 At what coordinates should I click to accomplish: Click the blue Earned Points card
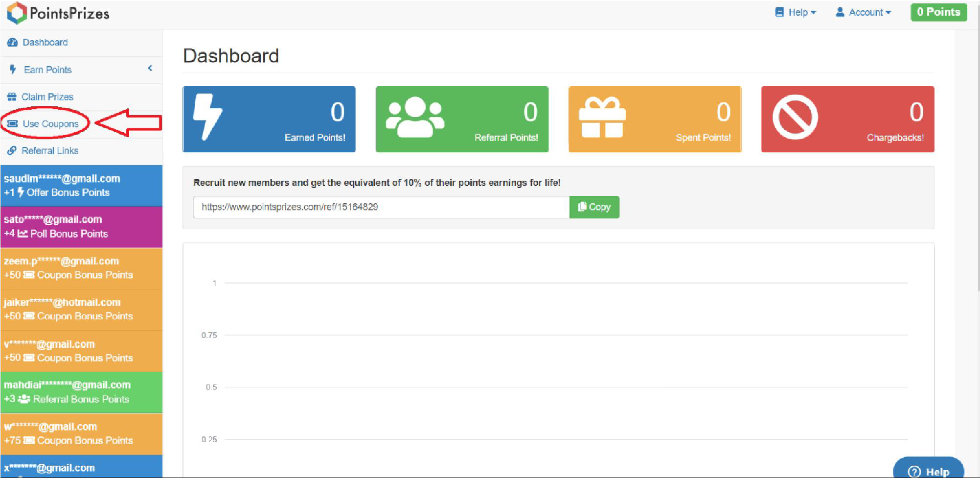click(269, 119)
